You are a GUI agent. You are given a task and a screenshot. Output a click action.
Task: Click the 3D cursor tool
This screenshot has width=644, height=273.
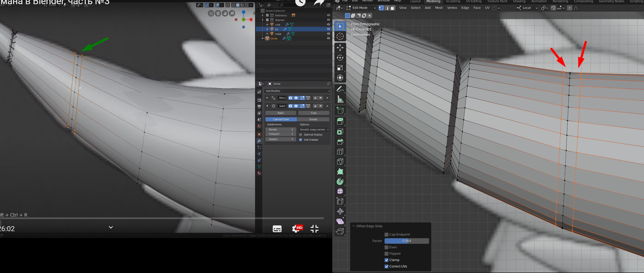tap(340, 36)
